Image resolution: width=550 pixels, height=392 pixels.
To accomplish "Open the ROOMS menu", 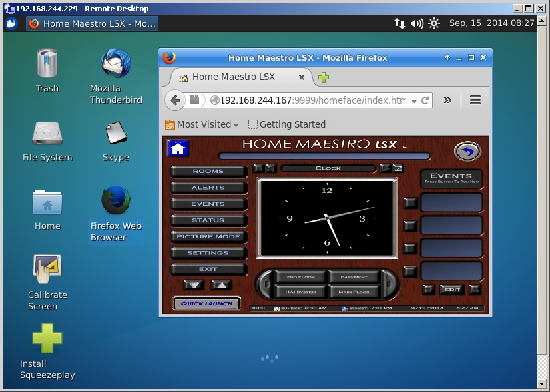I will coord(208,171).
